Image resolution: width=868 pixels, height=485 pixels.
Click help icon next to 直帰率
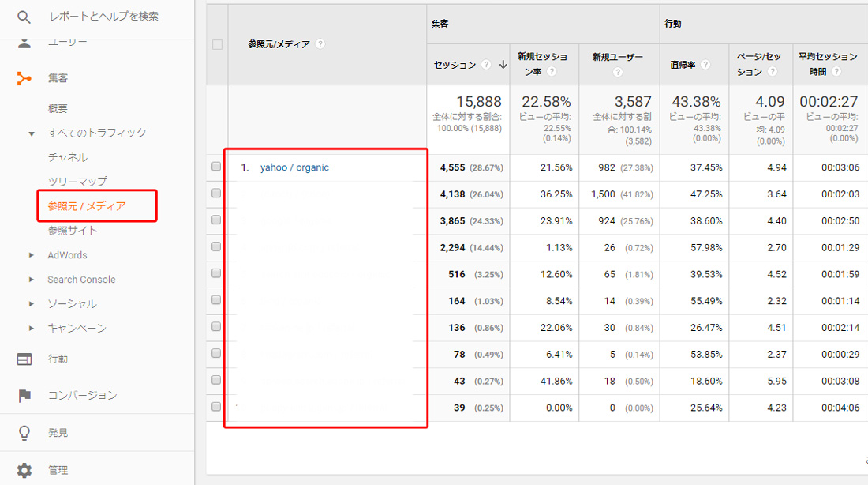pos(705,65)
